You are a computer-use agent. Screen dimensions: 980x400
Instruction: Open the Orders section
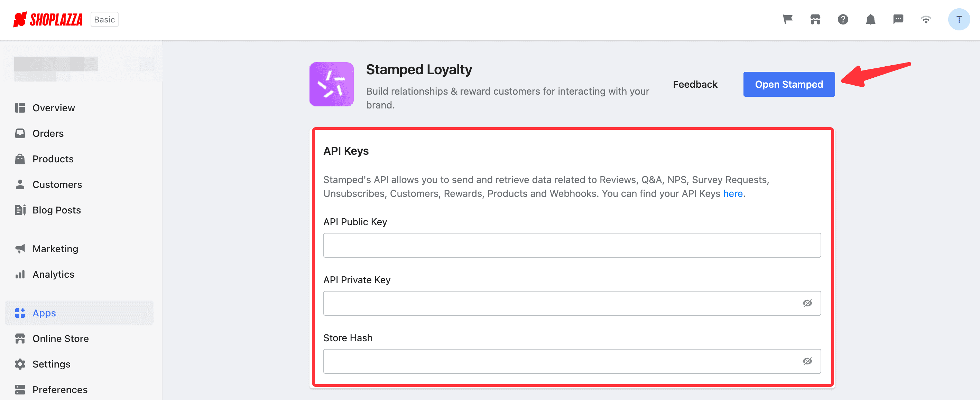point(48,133)
